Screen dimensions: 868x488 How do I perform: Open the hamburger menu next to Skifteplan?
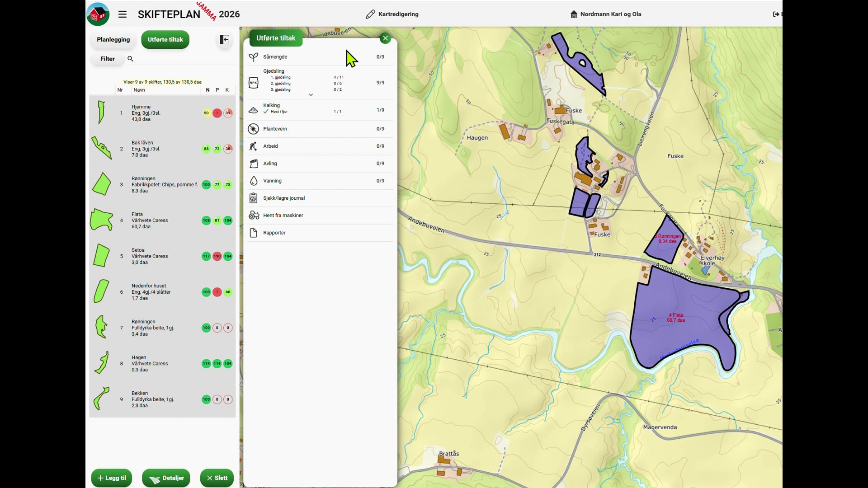123,14
